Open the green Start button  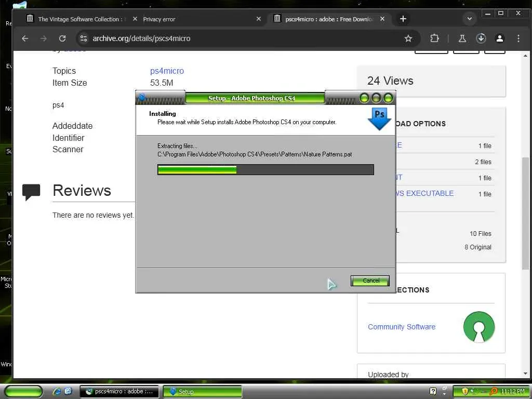[23, 392]
